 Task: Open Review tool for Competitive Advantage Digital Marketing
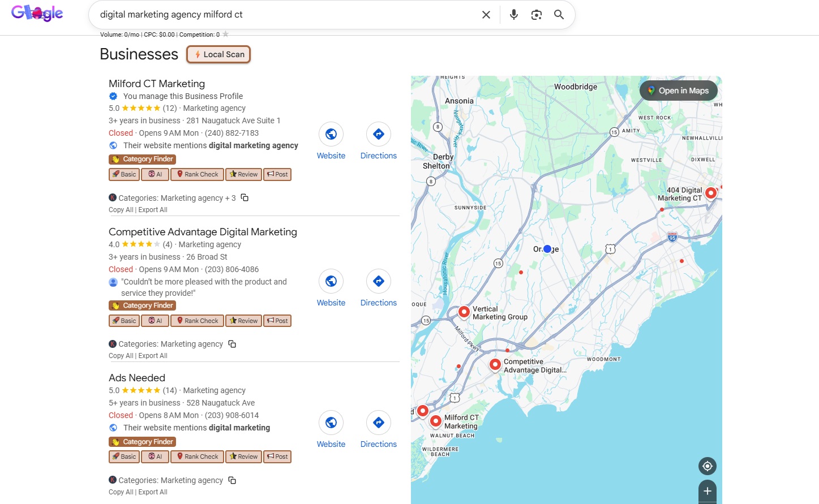point(243,321)
